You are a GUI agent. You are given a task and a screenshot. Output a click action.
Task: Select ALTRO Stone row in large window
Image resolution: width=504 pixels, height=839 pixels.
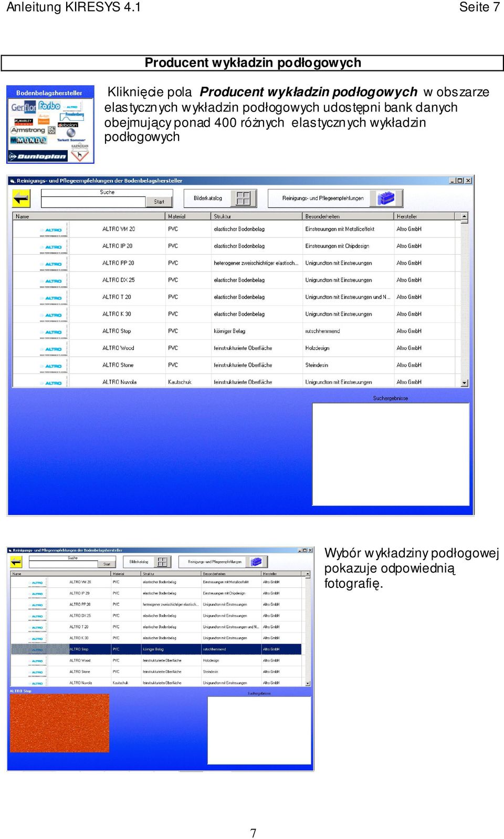point(236,365)
